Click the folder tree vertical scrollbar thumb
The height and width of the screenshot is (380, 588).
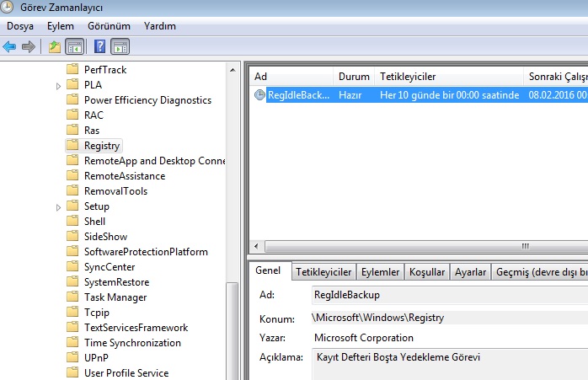(x=233, y=331)
